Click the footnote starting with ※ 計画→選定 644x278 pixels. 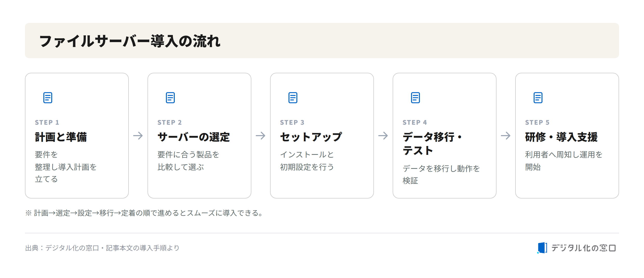click(145, 213)
